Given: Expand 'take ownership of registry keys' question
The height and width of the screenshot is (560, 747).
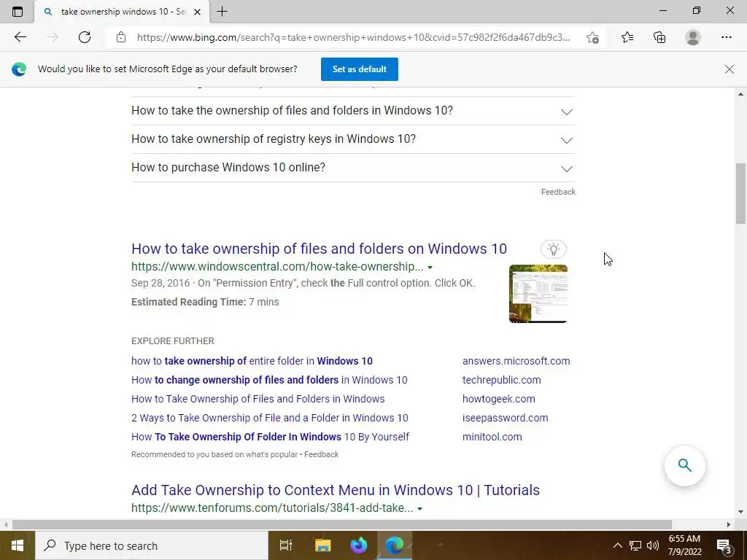Looking at the screenshot, I should (x=353, y=139).
